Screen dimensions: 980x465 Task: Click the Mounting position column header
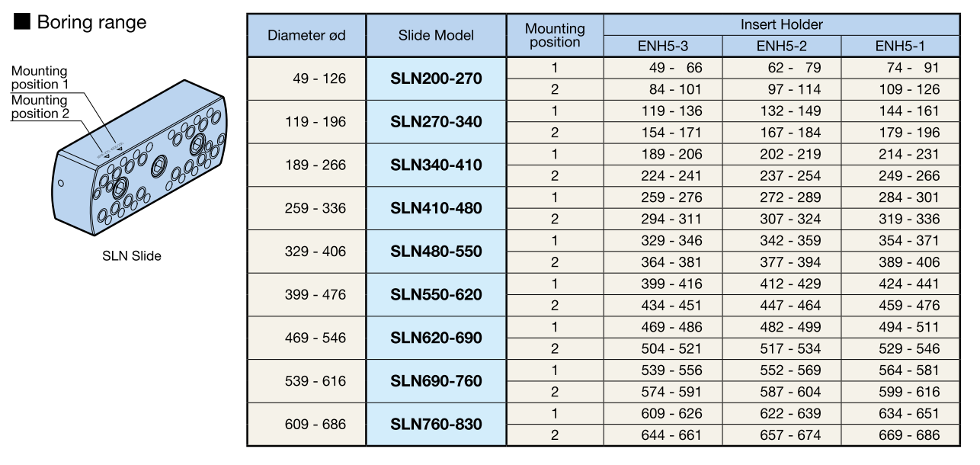[555, 35]
